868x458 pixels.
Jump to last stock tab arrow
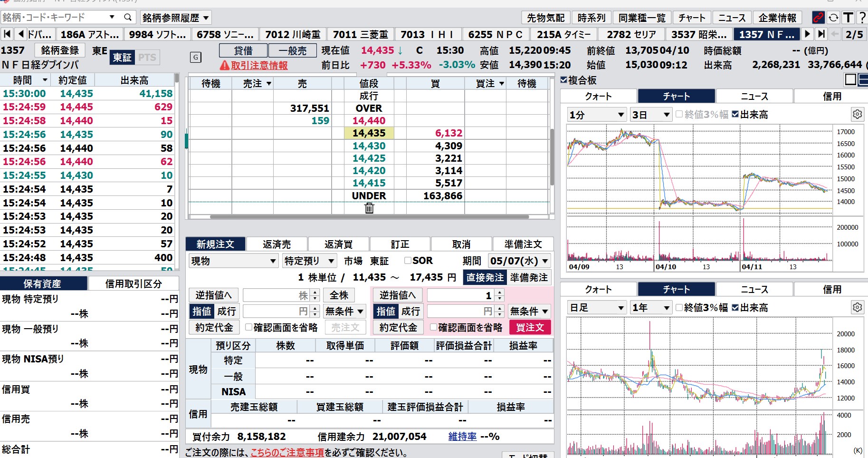821,34
